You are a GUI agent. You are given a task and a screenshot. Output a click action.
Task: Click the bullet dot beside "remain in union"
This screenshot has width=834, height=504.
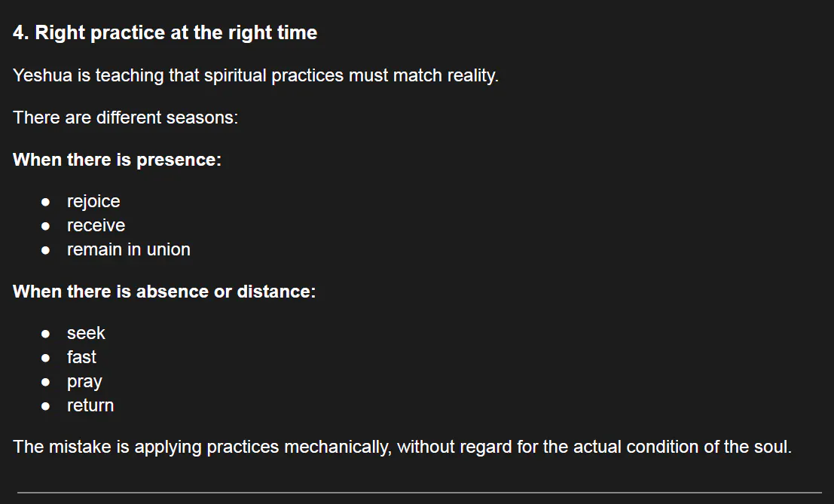point(46,250)
